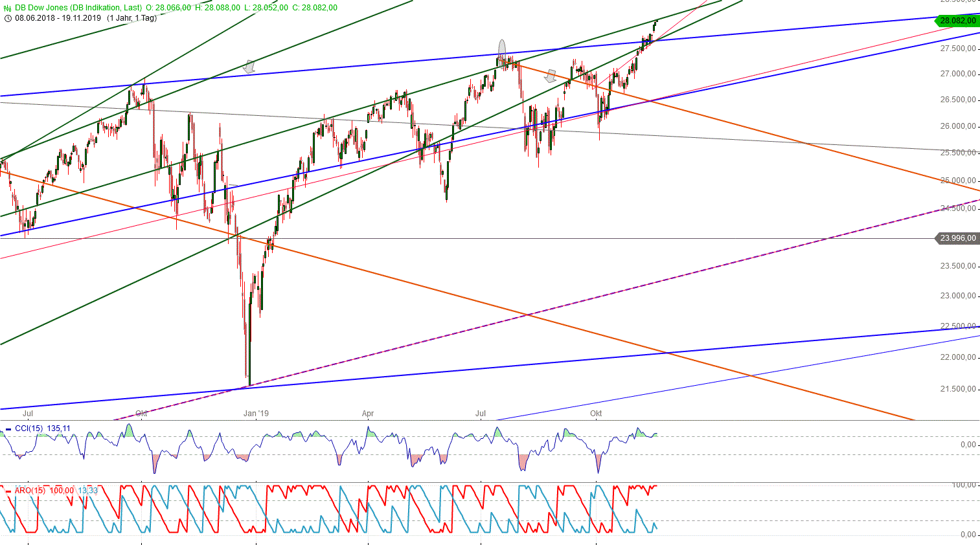Click the 21.500,00 price axis label
Image resolution: width=980 pixels, height=545 pixels.
pyautogui.click(x=958, y=389)
